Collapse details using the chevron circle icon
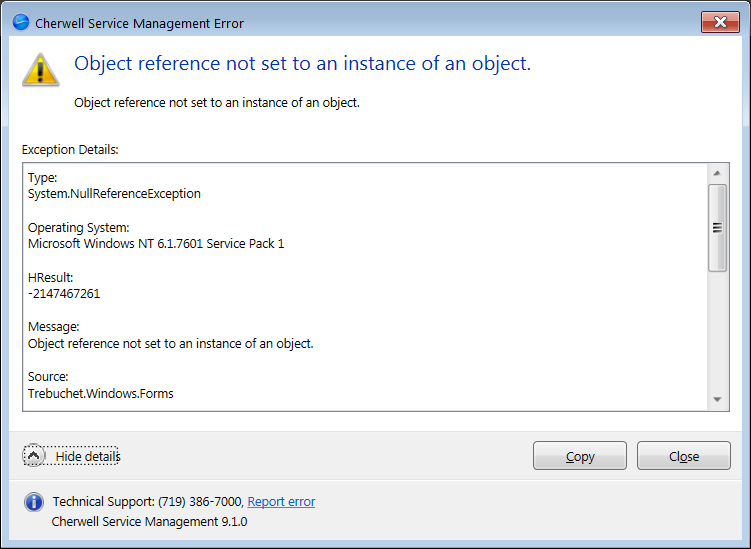The height and width of the screenshot is (549, 751). [x=34, y=456]
